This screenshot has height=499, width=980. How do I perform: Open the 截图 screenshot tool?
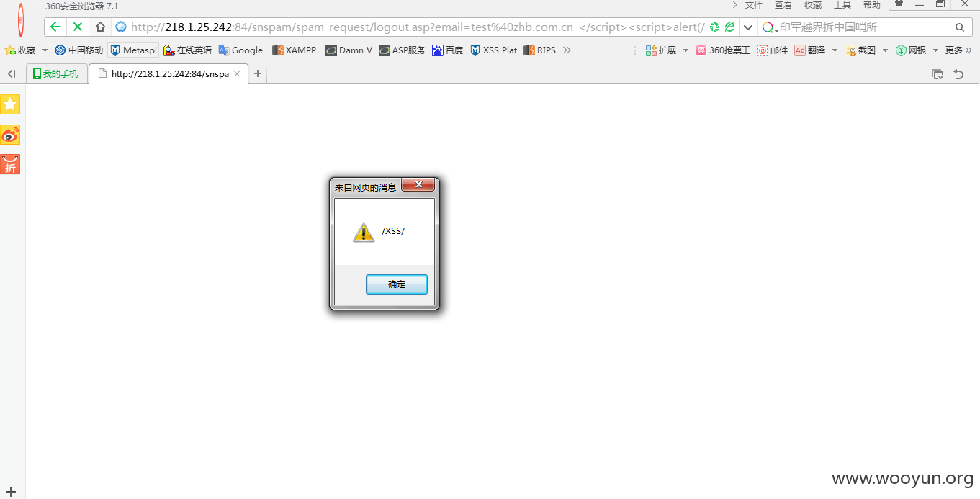[860, 50]
